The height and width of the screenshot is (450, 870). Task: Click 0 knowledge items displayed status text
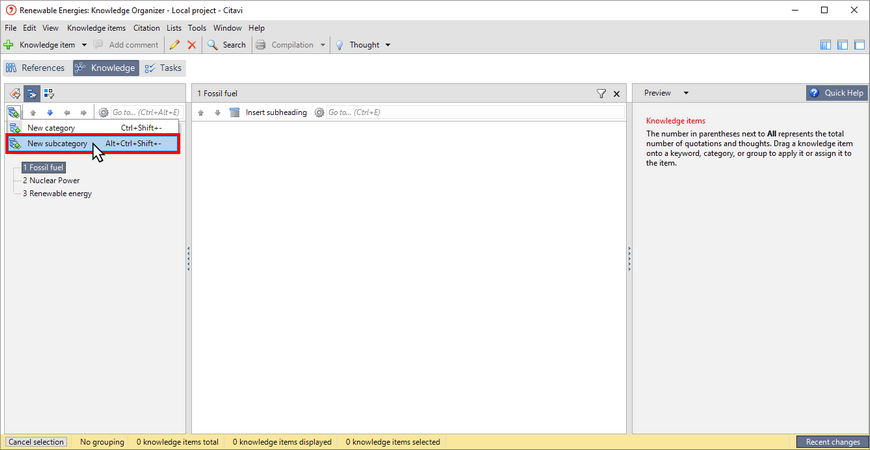pyautogui.click(x=282, y=442)
